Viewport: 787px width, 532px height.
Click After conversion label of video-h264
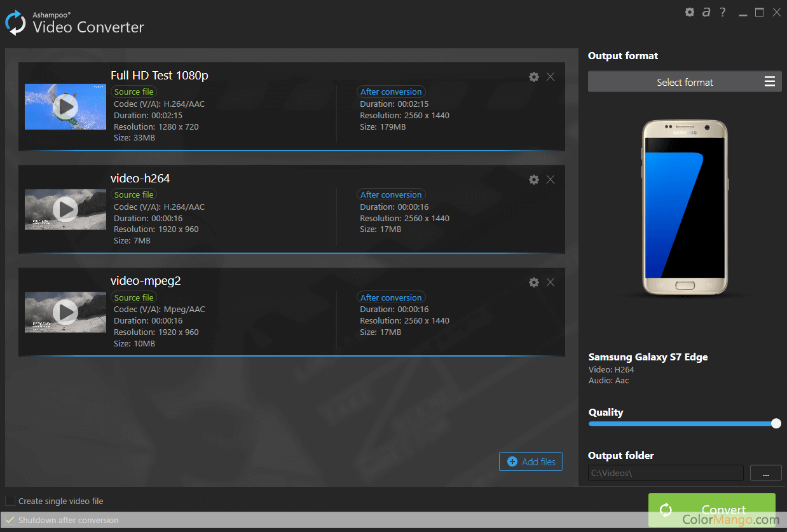click(x=391, y=195)
